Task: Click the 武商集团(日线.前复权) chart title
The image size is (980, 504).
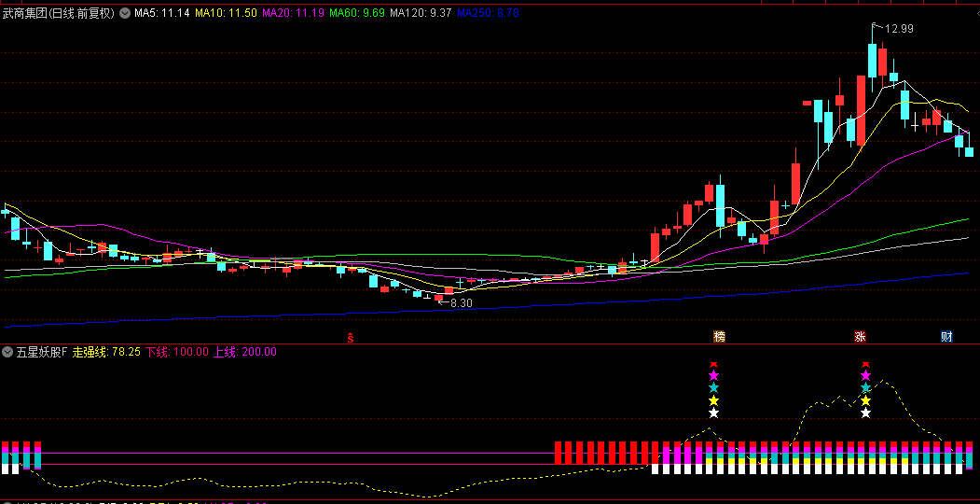Action: point(59,12)
